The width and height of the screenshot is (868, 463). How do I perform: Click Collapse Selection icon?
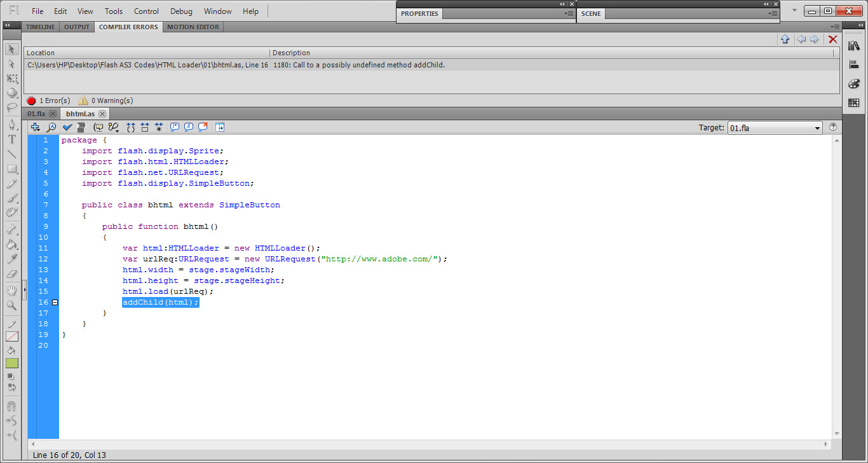(145, 127)
